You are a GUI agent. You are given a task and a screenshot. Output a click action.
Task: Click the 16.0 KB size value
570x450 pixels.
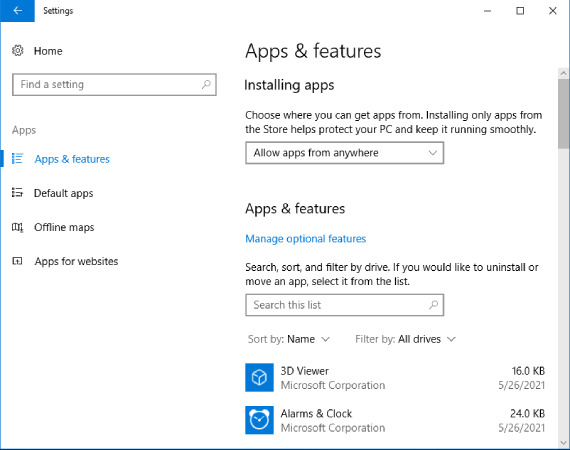point(528,371)
